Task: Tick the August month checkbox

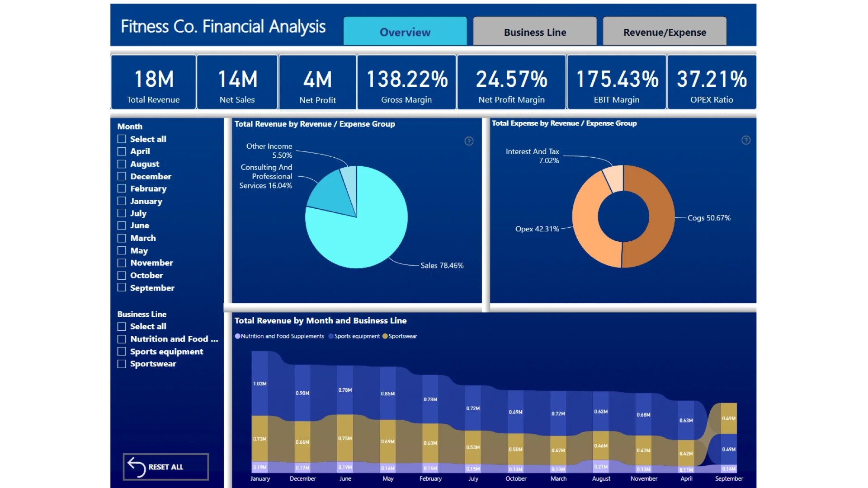Action: 122,164
